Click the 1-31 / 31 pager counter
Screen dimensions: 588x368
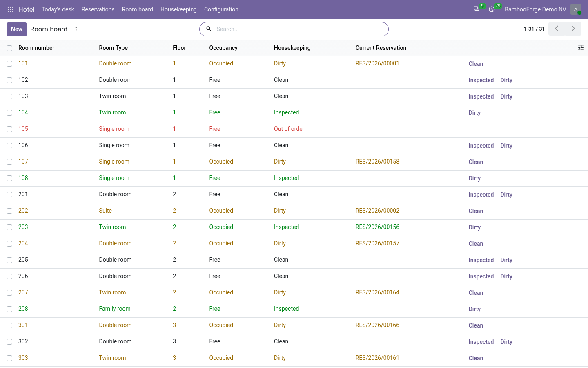pos(534,29)
